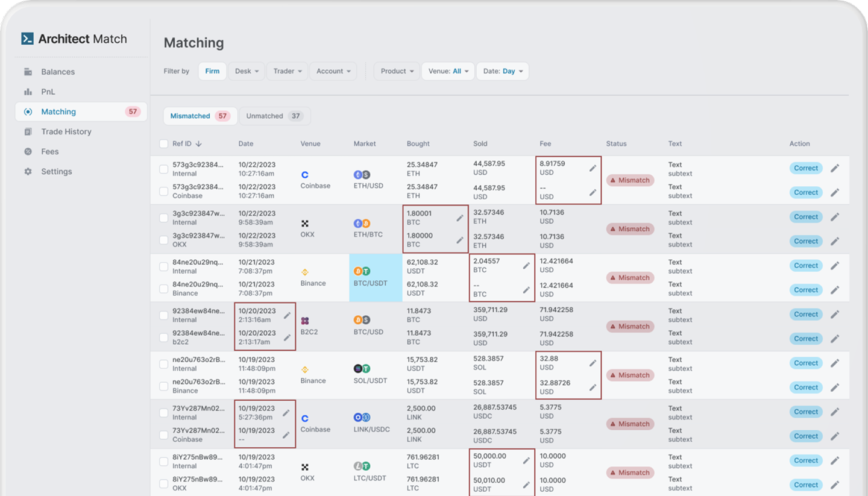
Task: Open the Product filter dropdown
Action: click(x=396, y=71)
